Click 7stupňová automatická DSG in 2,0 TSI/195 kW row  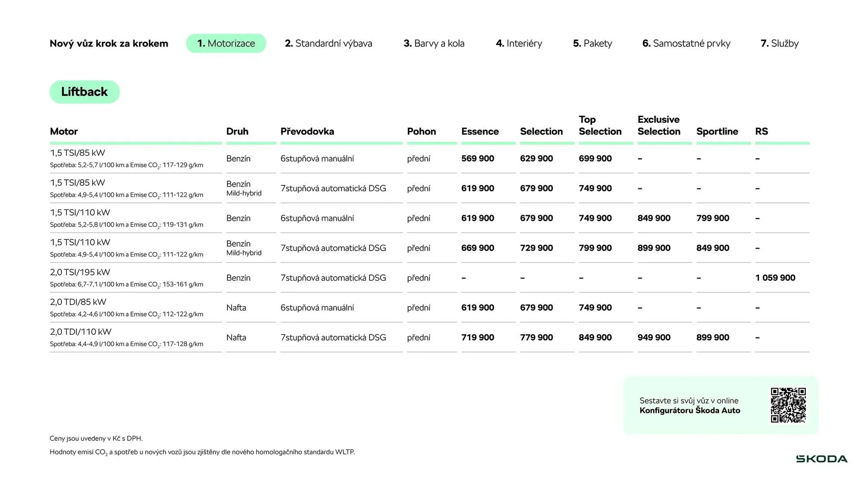coord(334,278)
